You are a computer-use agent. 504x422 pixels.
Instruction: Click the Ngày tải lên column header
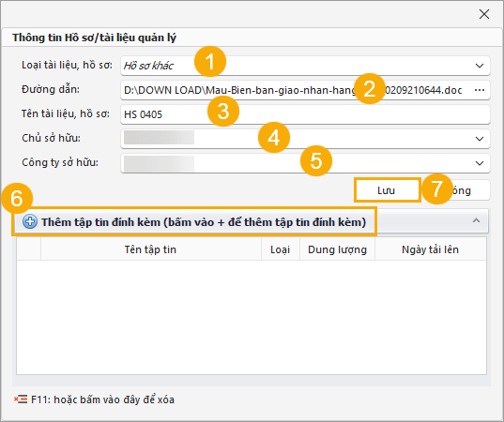tap(431, 249)
